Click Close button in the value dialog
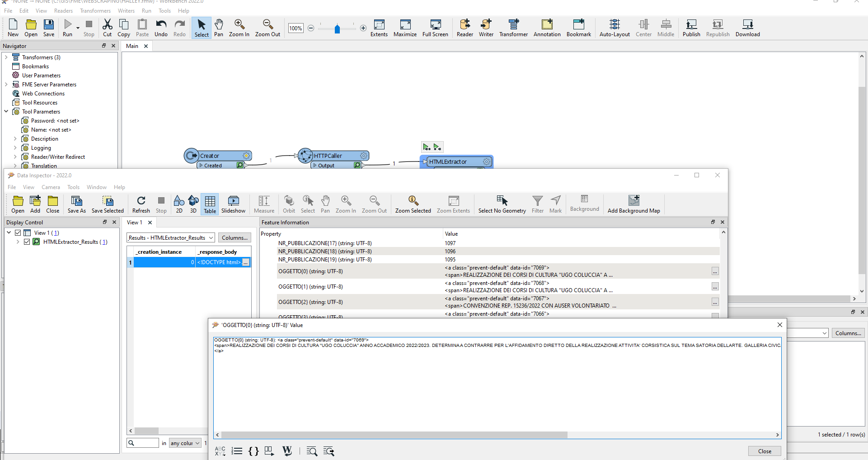This screenshot has height=460, width=868. [765, 451]
